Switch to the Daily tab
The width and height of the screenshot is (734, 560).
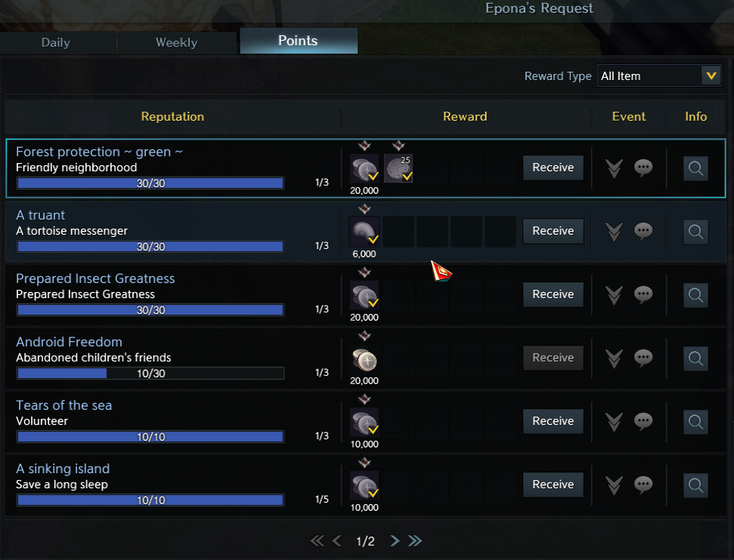click(x=56, y=42)
